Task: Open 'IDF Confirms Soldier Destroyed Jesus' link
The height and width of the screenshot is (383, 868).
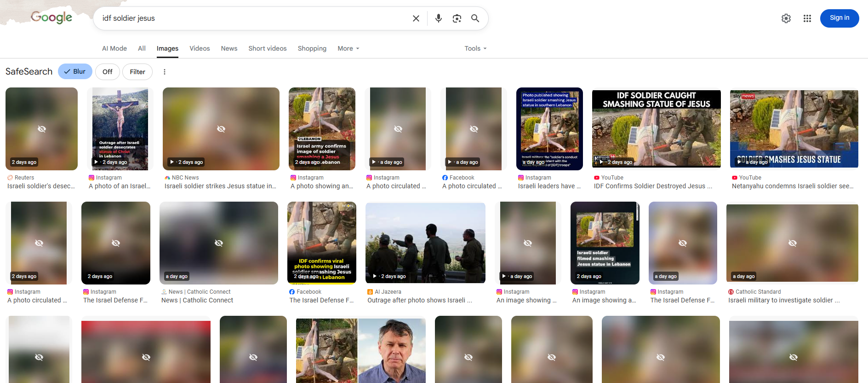Action: [653, 186]
